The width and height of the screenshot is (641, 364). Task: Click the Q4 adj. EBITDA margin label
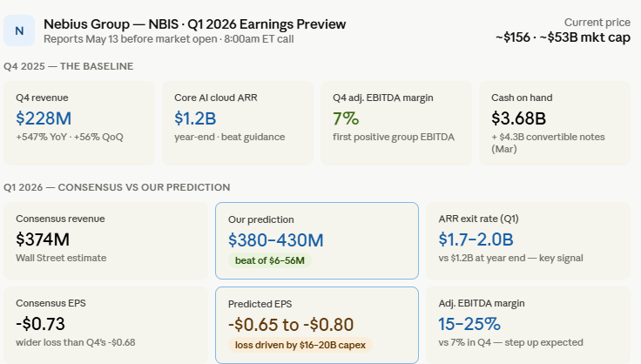[x=383, y=98]
